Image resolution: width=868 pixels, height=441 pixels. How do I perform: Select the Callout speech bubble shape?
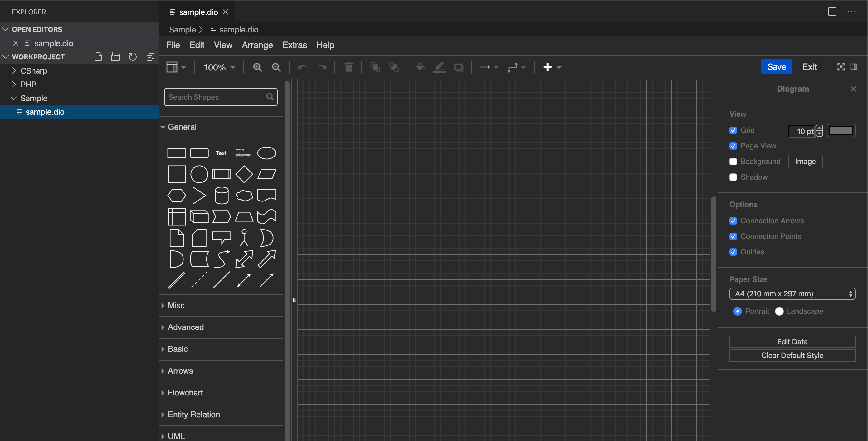pos(222,238)
